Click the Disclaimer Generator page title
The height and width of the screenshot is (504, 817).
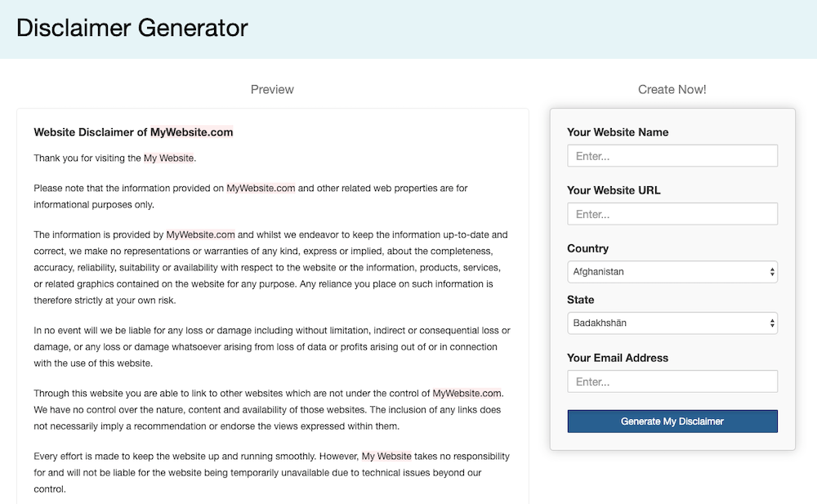132,28
